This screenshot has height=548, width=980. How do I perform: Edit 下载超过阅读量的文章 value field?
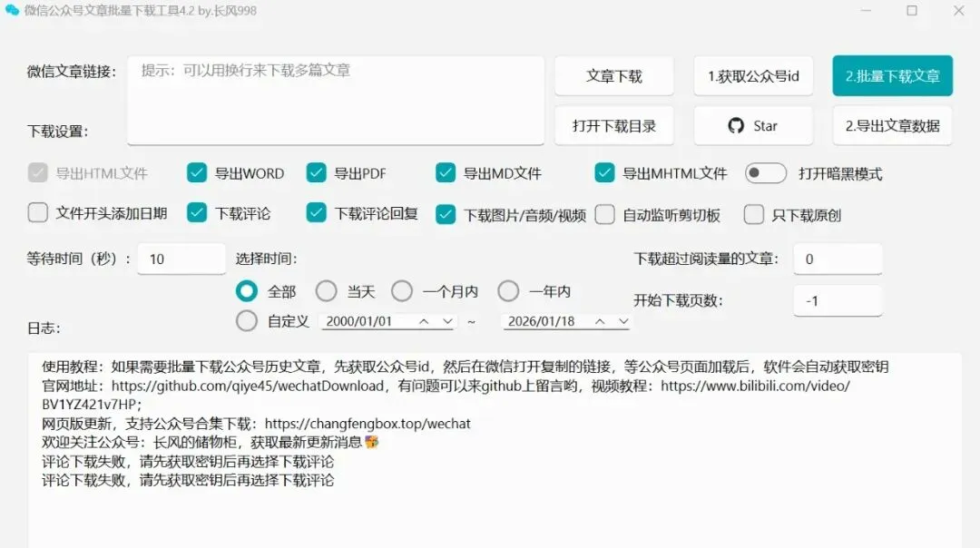(x=838, y=259)
